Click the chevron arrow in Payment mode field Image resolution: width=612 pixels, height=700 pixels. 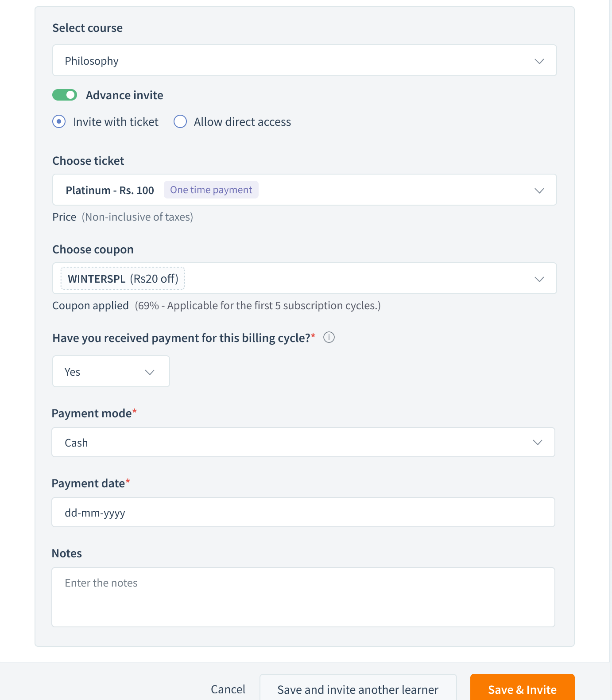537,443
